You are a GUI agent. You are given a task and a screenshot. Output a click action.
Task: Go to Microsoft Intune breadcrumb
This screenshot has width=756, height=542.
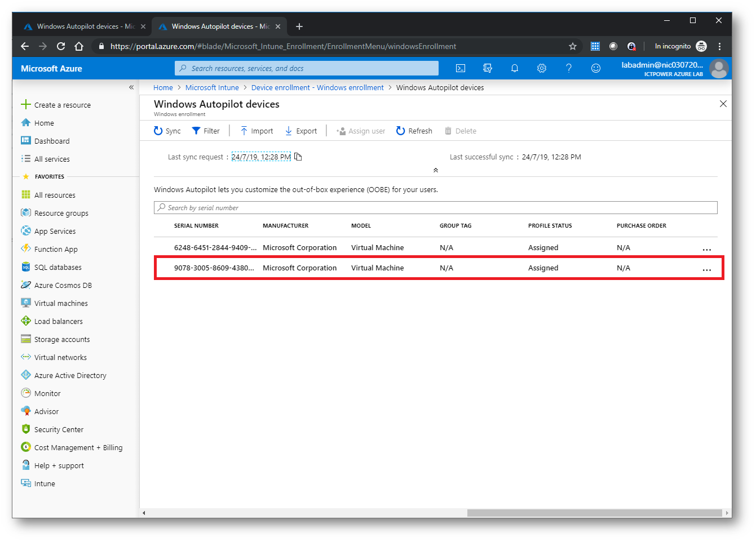click(x=212, y=87)
